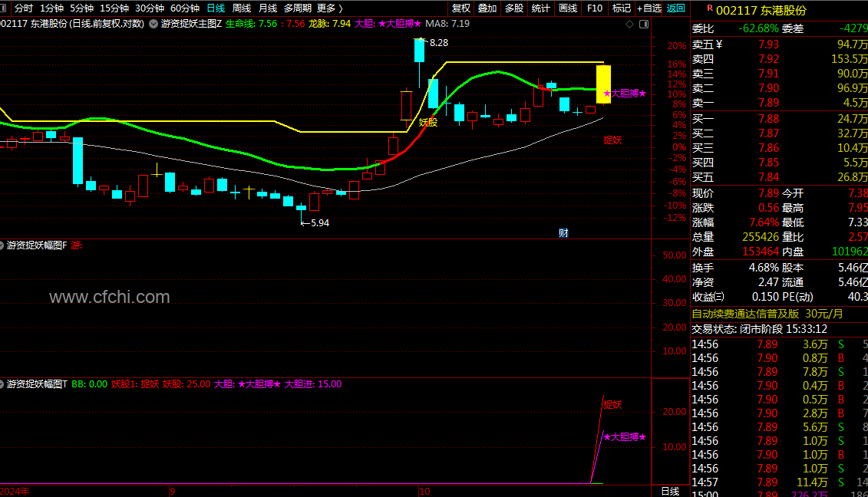Click the 捉妖 label on main chart
The width and height of the screenshot is (868, 497).
pos(612,140)
